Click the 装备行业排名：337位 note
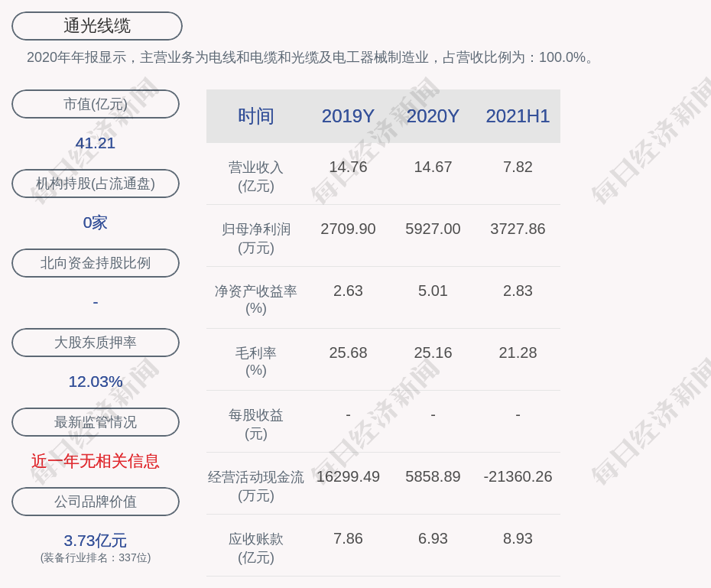This screenshot has width=711, height=588. tap(96, 557)
